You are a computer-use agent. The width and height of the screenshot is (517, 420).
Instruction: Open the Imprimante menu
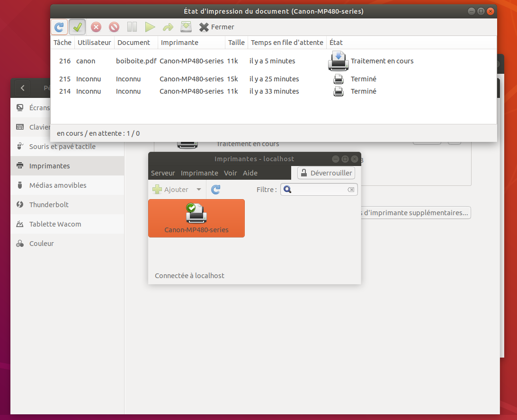(199, 173)
